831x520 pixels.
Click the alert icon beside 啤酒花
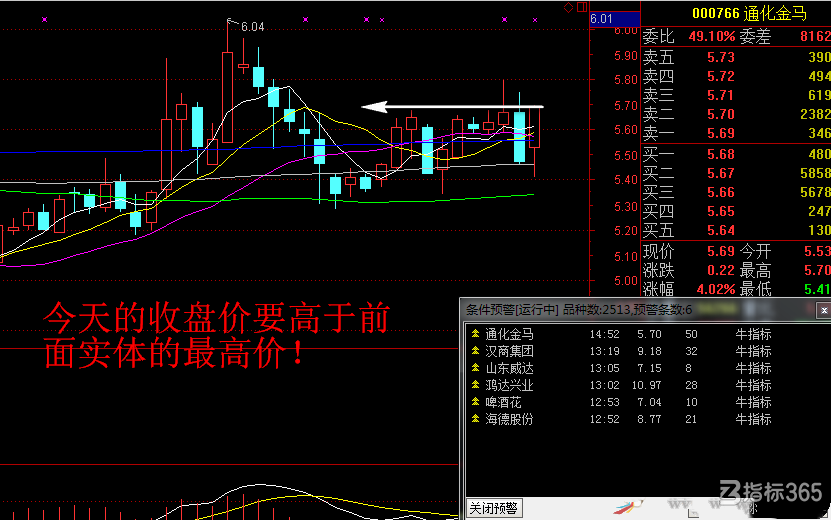[x=475, y=402]
